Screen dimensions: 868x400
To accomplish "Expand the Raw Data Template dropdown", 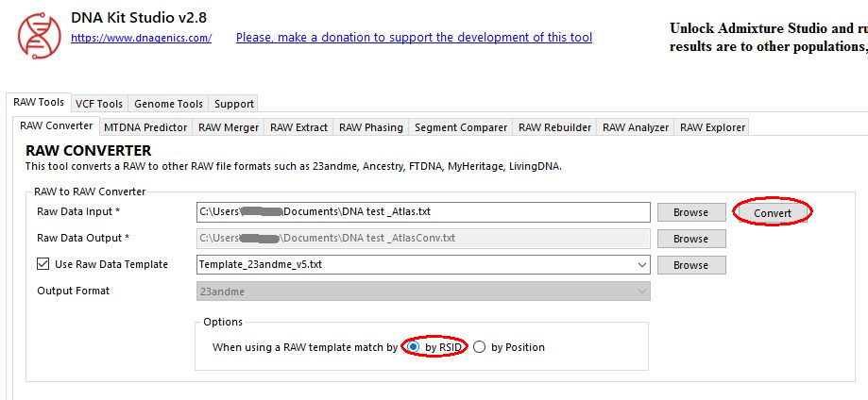I will click(x=642, y=265).
